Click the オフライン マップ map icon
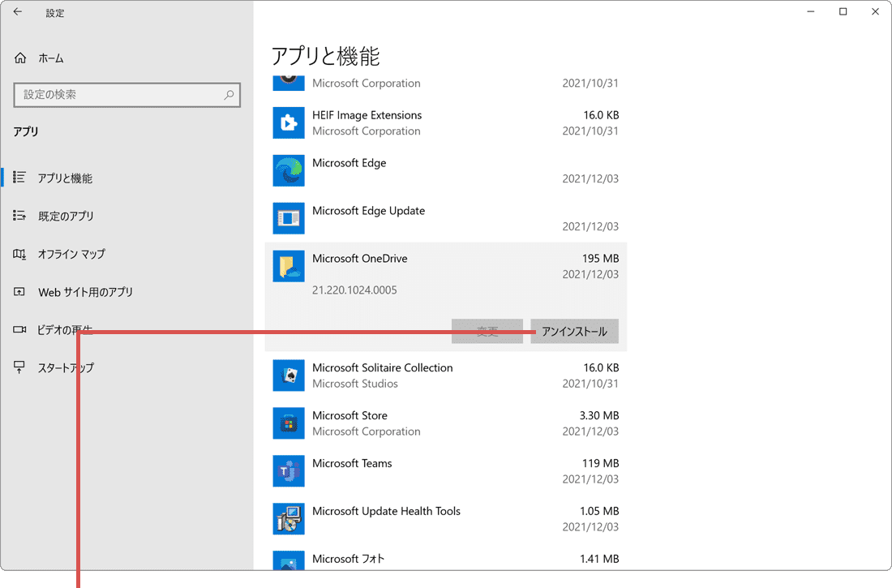Screen dimensions: 892x588 19,254
